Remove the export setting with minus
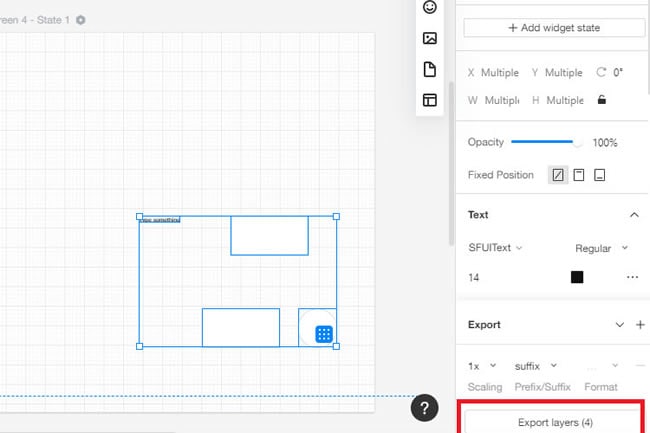The width and height of the screenshot is (650, 433). tap(640, 365)
